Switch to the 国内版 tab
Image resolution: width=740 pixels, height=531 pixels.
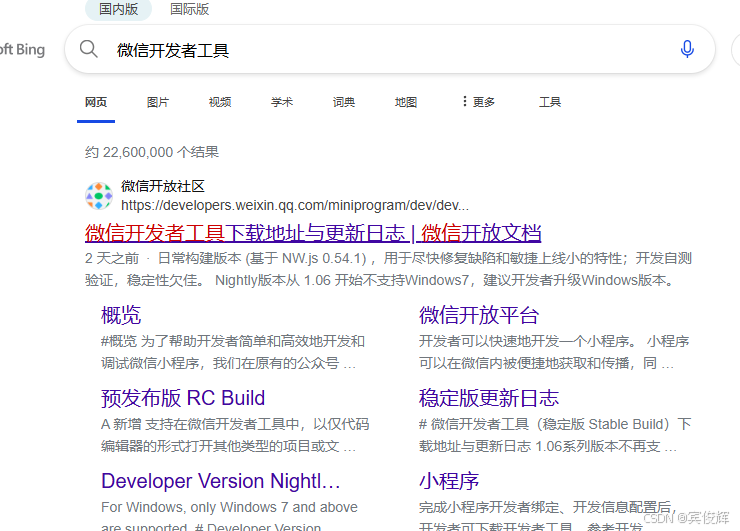118,9
